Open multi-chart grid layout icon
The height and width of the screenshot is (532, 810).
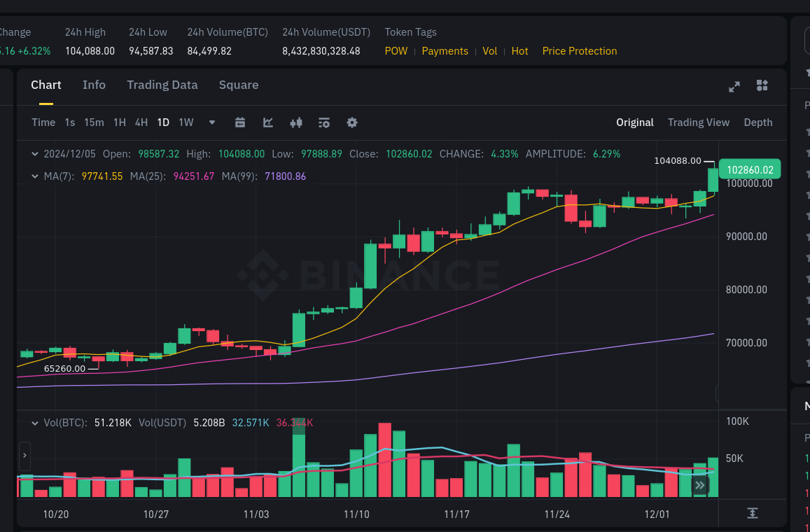pyautogui.click(x=762, y=85)
